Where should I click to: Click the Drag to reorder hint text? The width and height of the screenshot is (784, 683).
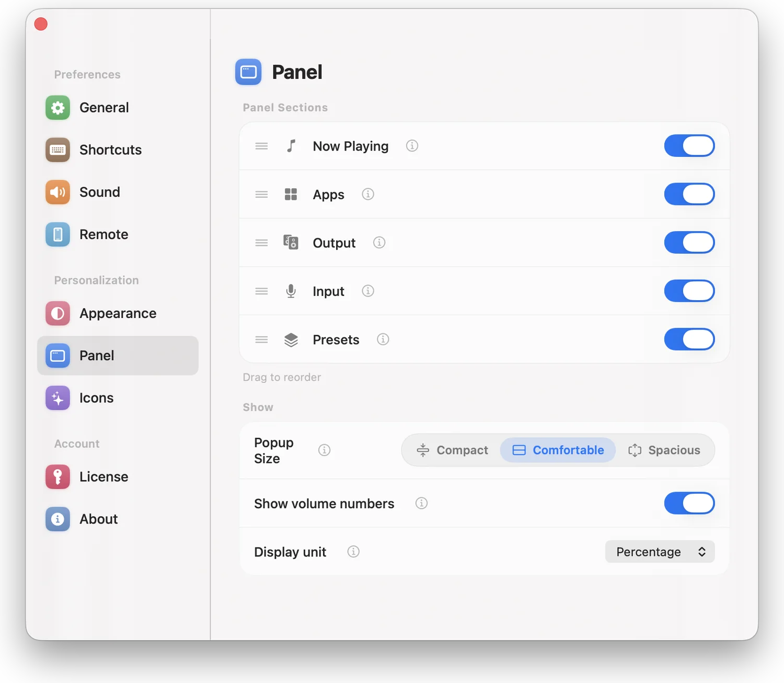tap(282, 377)
